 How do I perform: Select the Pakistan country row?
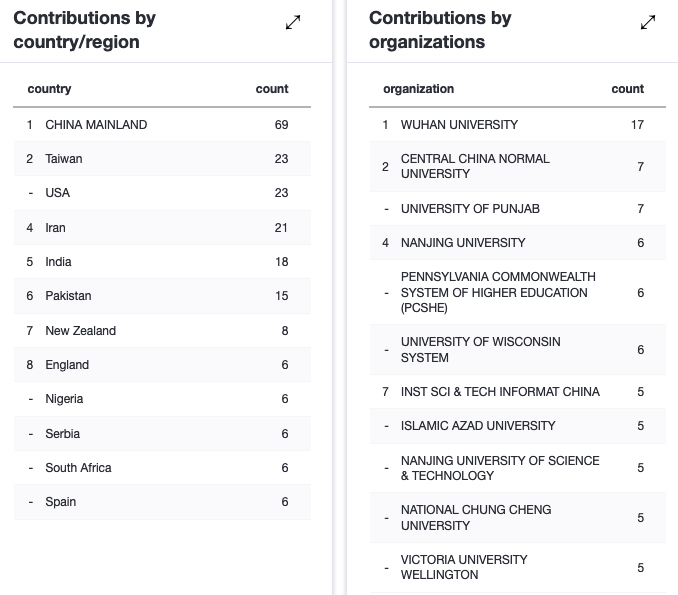coord(68,296)
